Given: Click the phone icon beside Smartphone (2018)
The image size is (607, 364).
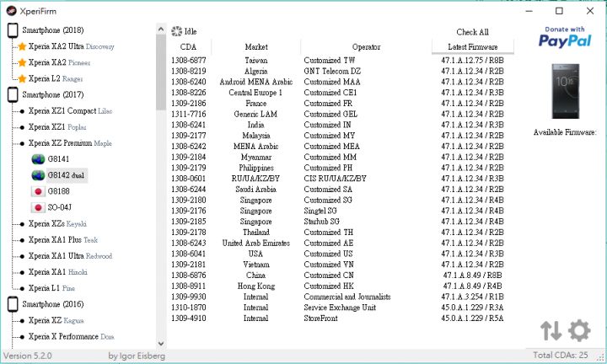Looking at the screenshot, I should click(13, 30).
